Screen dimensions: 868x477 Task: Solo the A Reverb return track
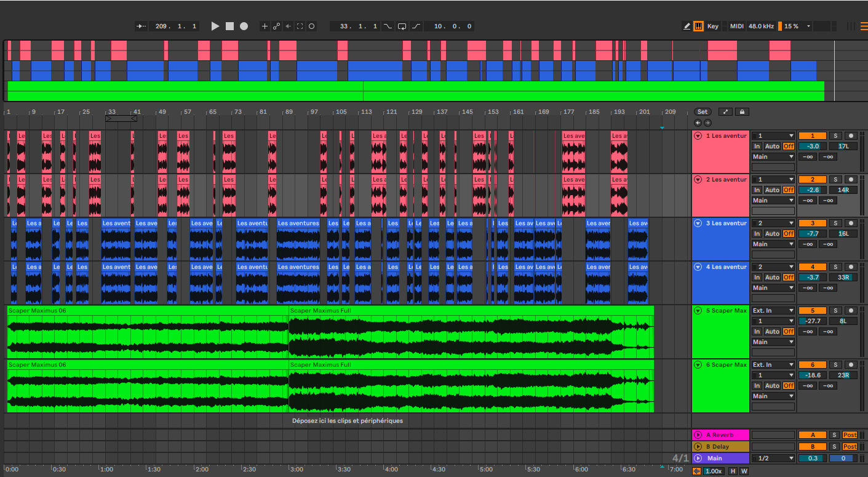[x=835, y=435]
